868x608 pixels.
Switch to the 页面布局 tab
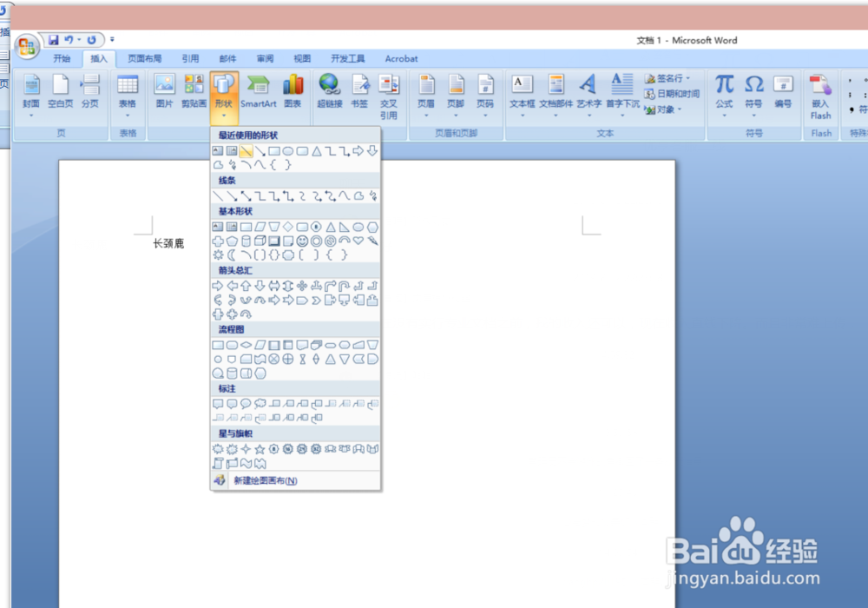click(145, 59)
